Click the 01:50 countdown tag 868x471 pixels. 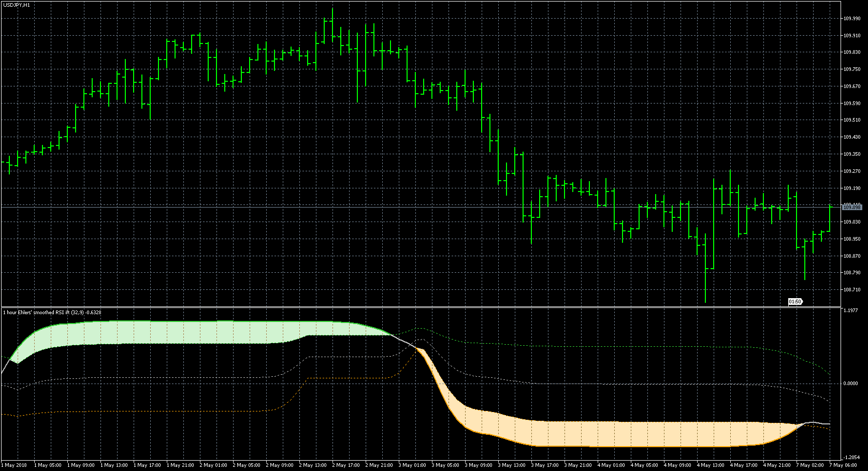pos(794,301)
